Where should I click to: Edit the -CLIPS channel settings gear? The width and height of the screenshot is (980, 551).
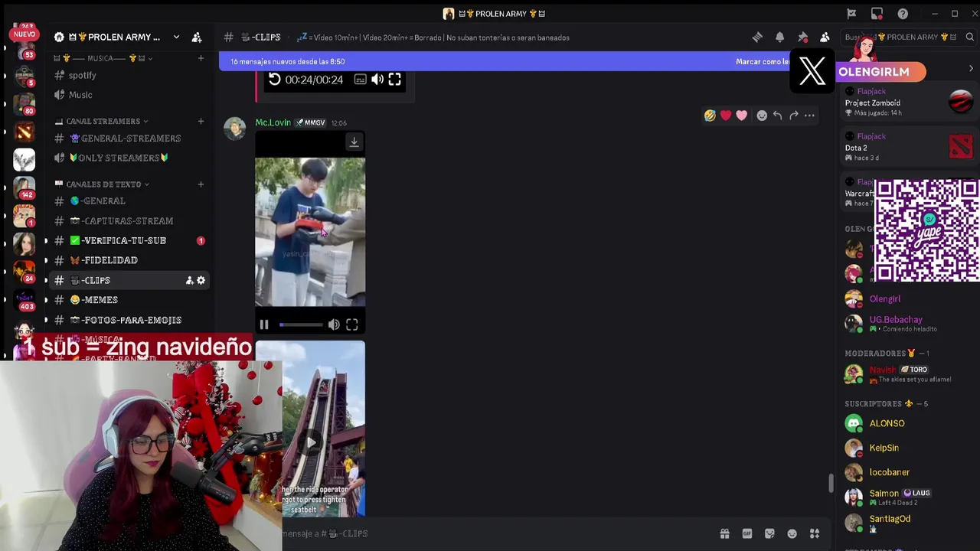point(201,280)
